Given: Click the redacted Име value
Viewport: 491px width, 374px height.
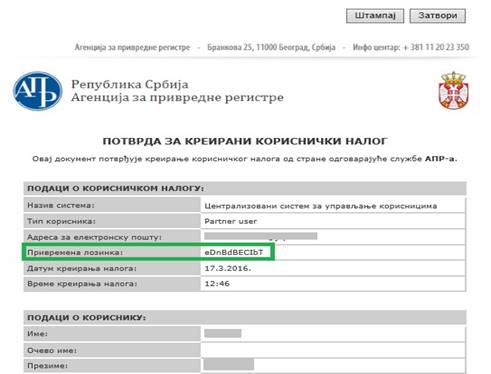Looking at the screenshot, I should tap(223, 333).
